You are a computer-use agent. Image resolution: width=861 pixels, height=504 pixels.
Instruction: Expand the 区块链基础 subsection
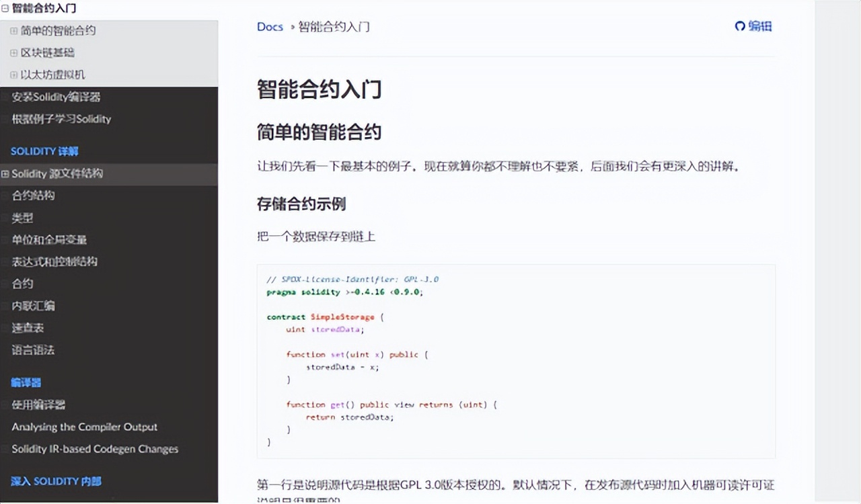[x=14, y=53]
